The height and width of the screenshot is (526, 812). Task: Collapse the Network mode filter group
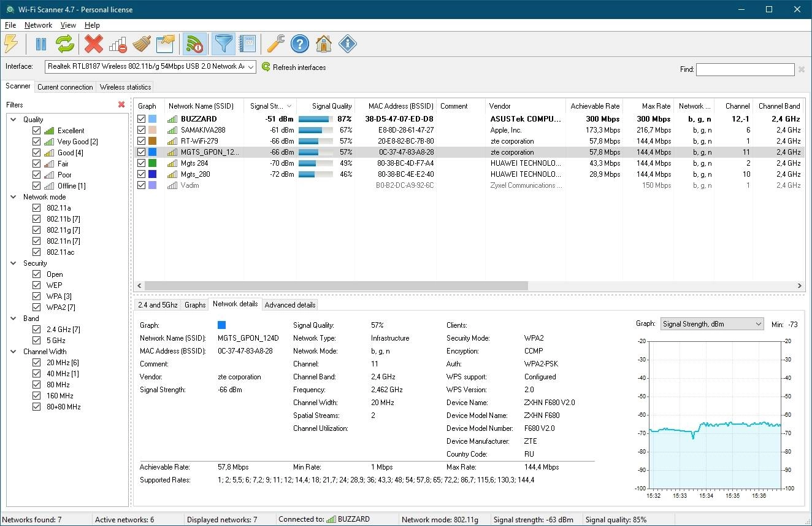pyautogui.click(x=15, y=197)
